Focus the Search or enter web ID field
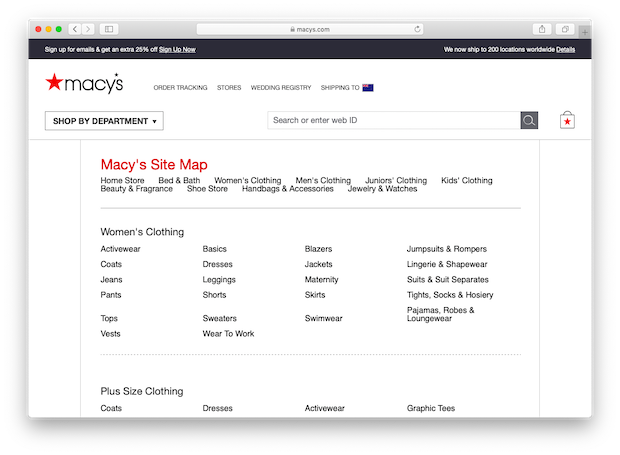This screenshot has height=455, width=620. pyautogui.click(x=394, y=120)
